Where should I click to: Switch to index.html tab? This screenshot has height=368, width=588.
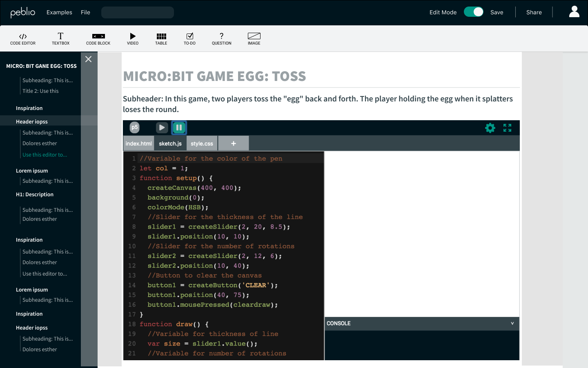(138, 144)
